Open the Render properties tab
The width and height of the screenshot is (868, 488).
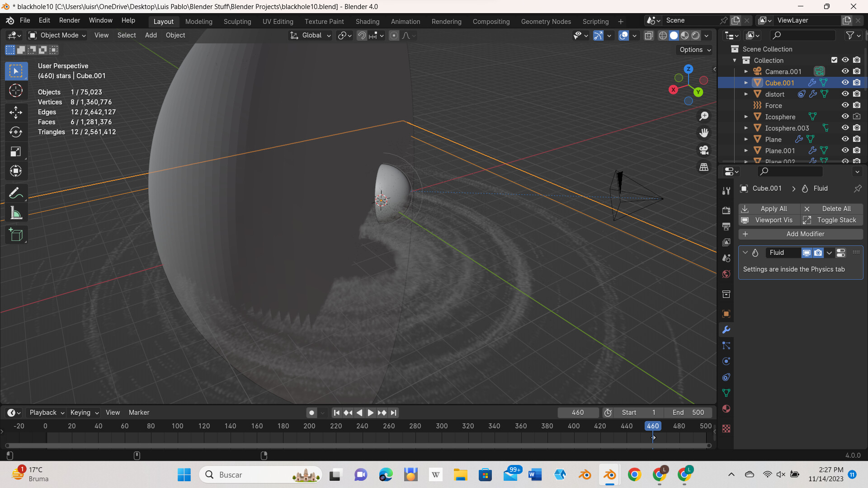pos(726,211)
